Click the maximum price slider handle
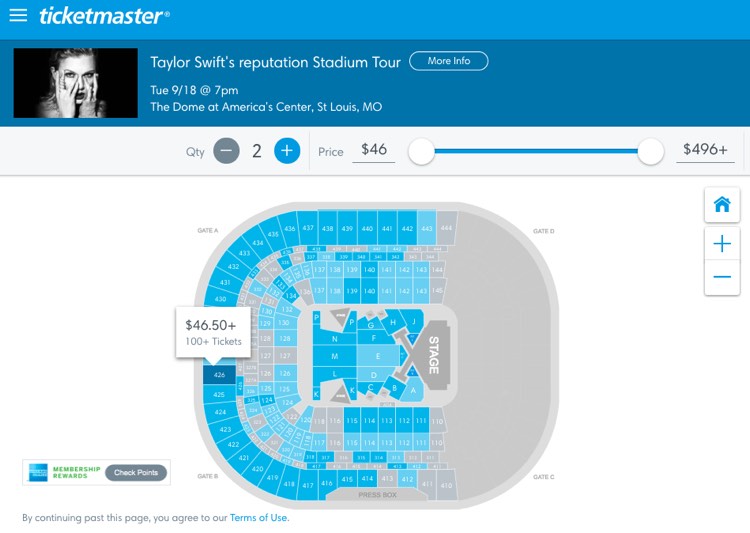This screenshot has width=750, height=533. coord(651,152)
